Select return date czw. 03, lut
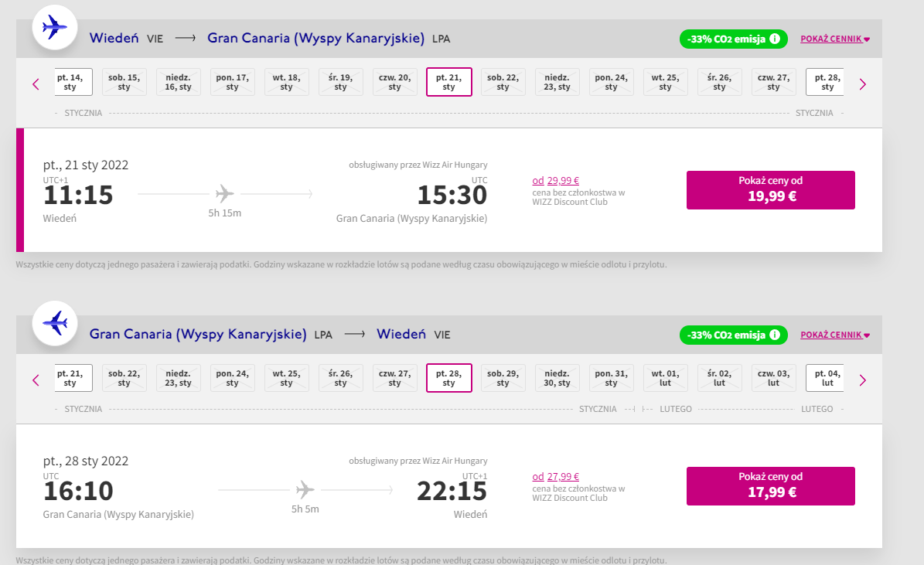 [774, 378]
